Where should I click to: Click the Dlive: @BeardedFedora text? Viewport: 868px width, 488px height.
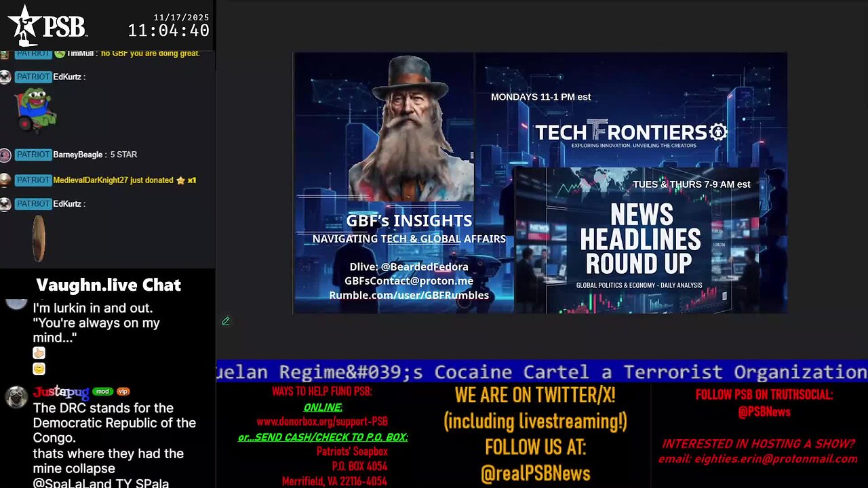tap(409, 266)
